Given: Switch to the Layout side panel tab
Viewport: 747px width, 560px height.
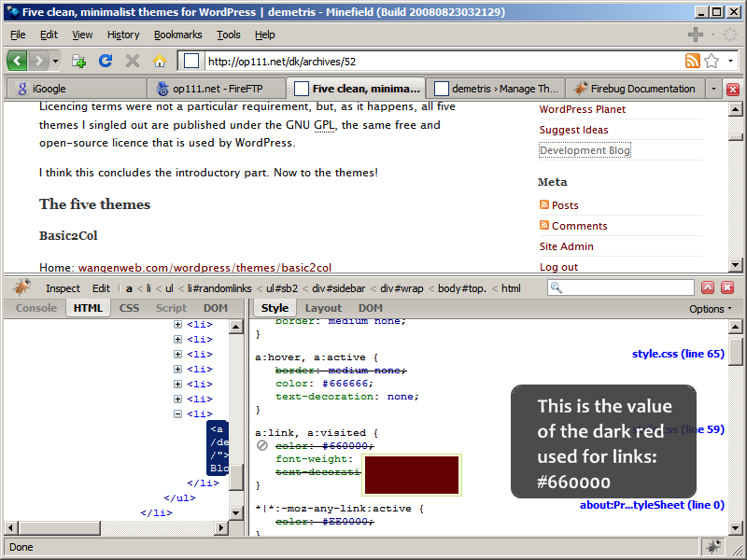Looking at the screenshot, I should pyautogui.click(x=323, y=308).
